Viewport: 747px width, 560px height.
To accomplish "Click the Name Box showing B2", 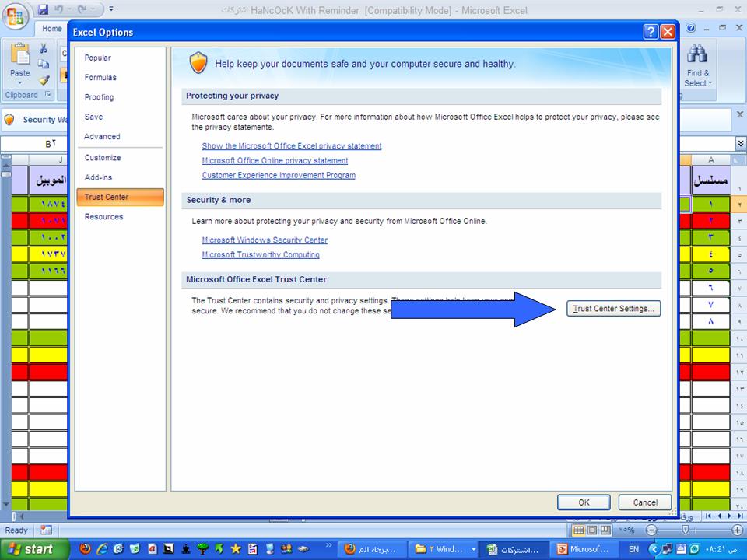I will pos(34,143).
